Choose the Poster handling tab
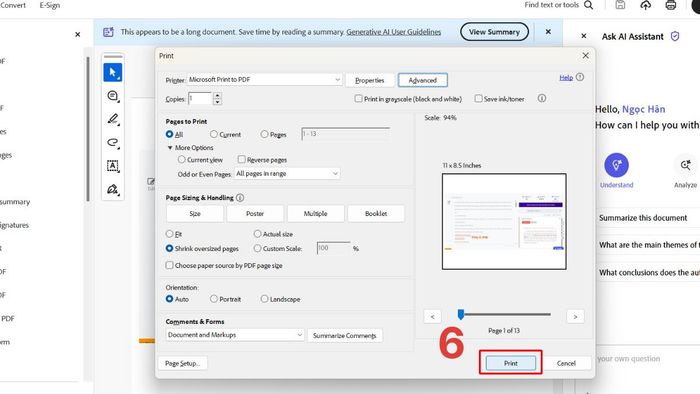Image resolution: width=700 pixels, height=394 pixels. tap(255, 214)
